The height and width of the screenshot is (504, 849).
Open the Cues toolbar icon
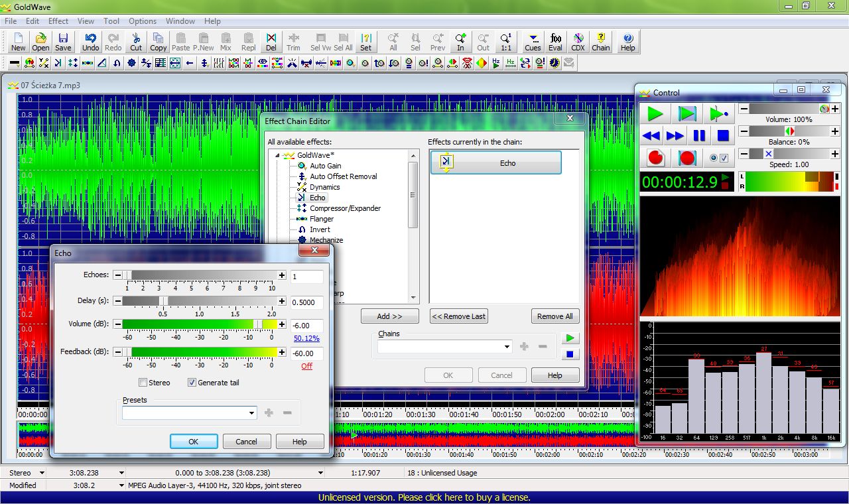533,42
